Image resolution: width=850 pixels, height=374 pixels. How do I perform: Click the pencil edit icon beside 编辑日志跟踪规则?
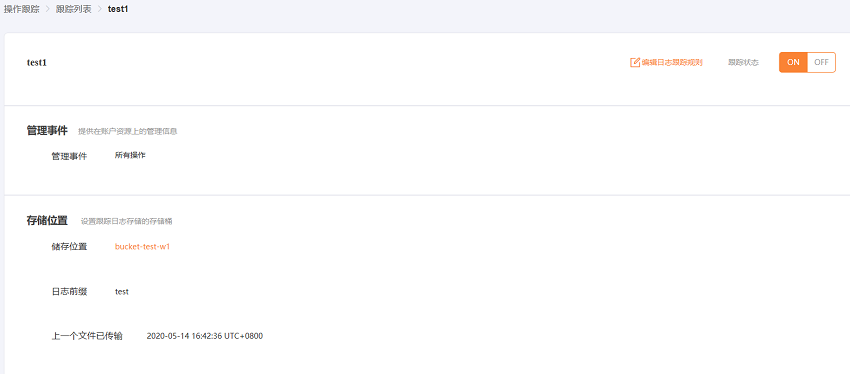635,62
